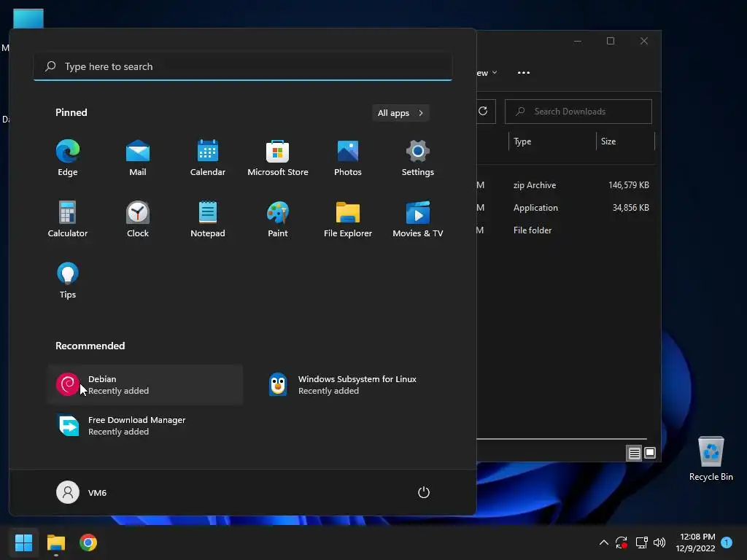Open the Edge browser from Pinned apps
747x560 pixels.
coord(67,157)
